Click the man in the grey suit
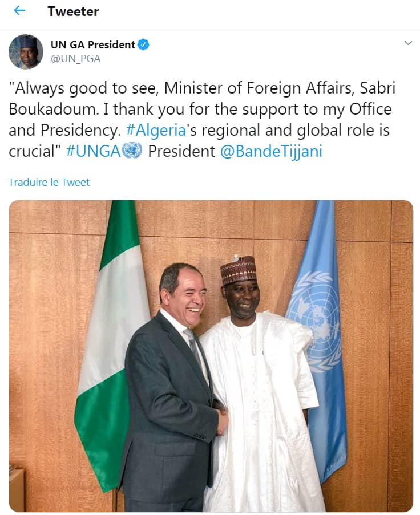The height and width of the screenshot is (515, 420). [x=171, y=399]
